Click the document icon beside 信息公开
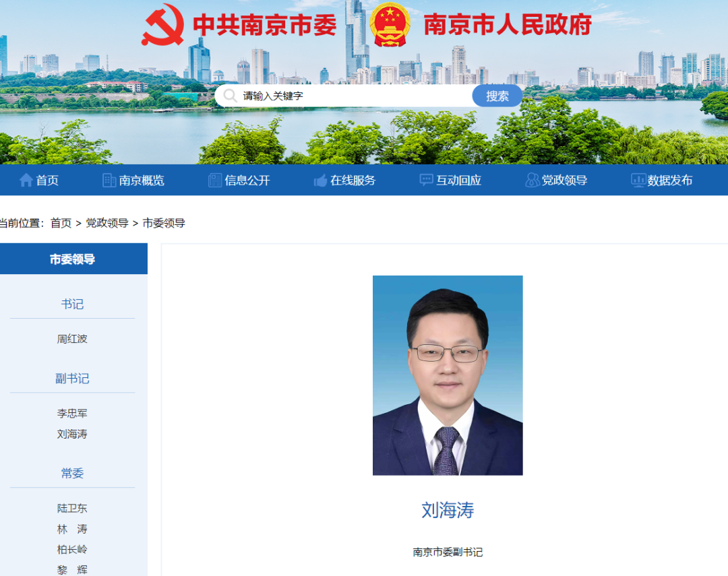 click(x=215, y=180)
